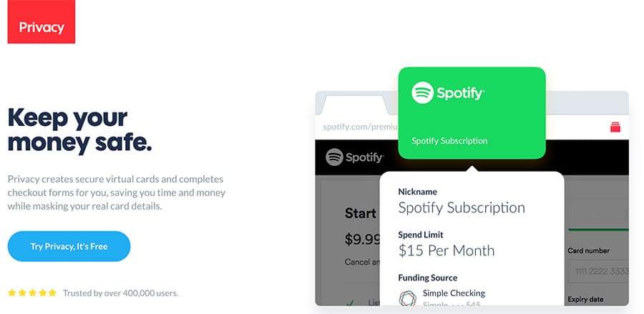Click the Spotify logo on green card
This screenshot has height=314, width=644.
tap(448, 93)
